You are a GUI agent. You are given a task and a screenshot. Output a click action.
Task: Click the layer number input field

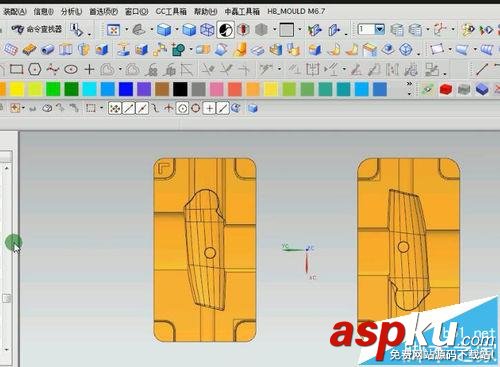click(366, 29)
